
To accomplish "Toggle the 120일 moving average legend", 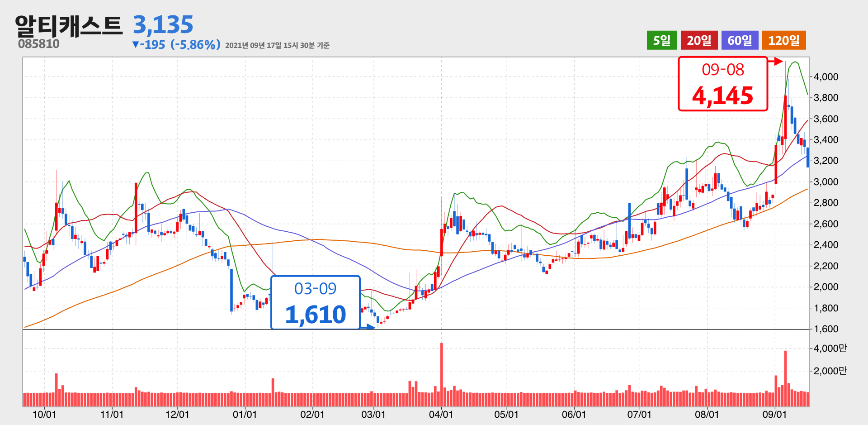I will click(x=784, y=40).
